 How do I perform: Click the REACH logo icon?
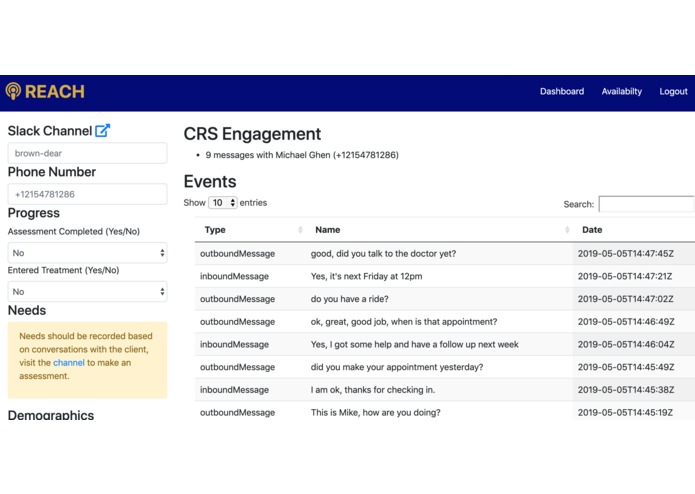13,91
